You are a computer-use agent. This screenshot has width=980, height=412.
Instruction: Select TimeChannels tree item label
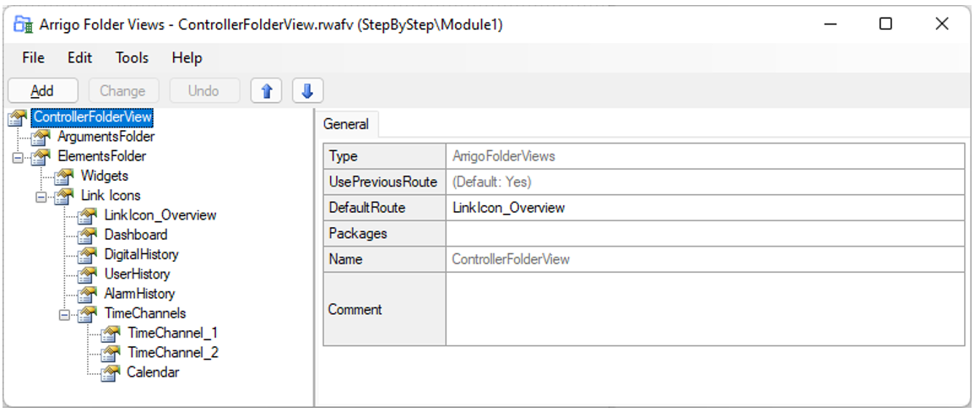click(x=145, y=313)
